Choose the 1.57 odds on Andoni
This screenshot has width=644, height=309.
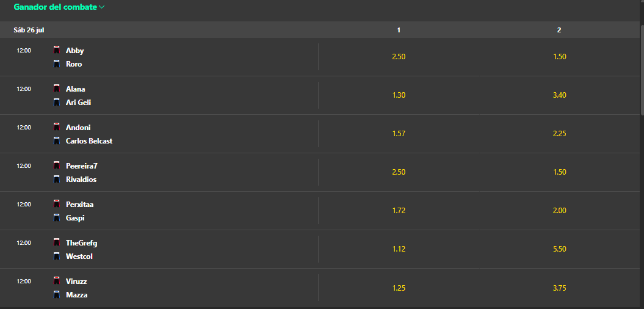399,134
